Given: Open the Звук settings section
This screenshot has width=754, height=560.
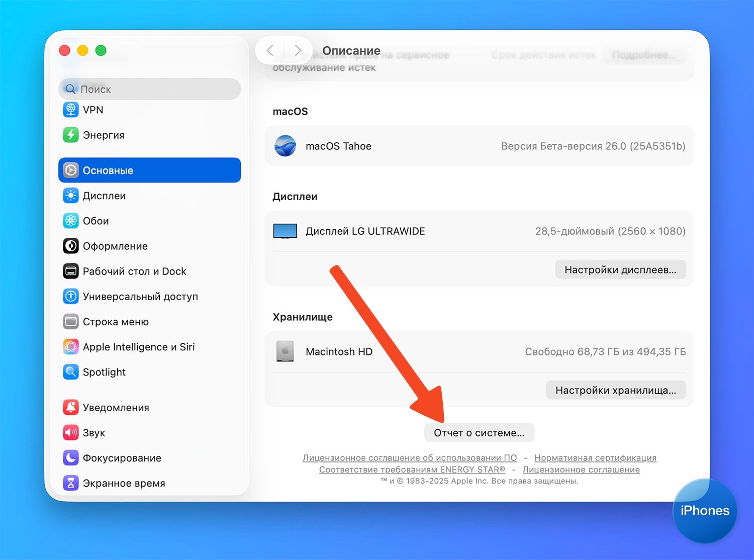Looking at the screenshot, I should [x=150, y=432].
